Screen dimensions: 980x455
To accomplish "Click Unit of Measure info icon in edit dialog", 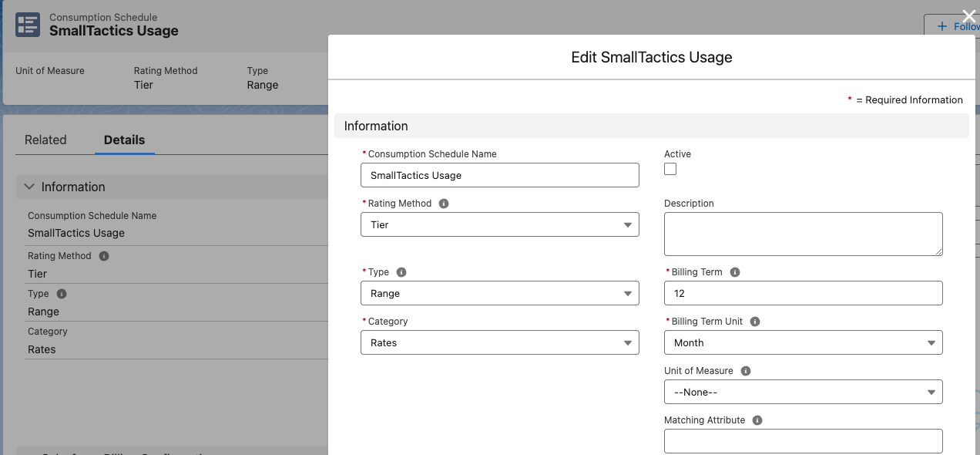I will coord(745,371).
